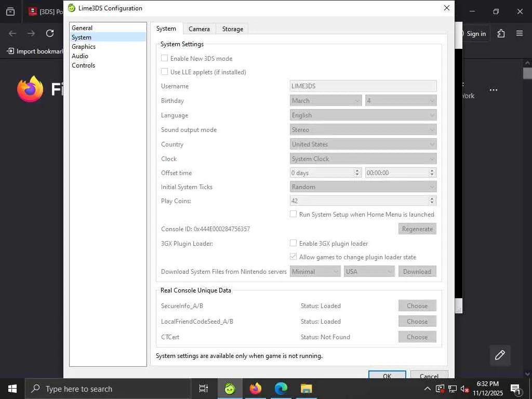Click the pencil edit icon in Firefox
532x399 pixels.
(x=500, y=355)
